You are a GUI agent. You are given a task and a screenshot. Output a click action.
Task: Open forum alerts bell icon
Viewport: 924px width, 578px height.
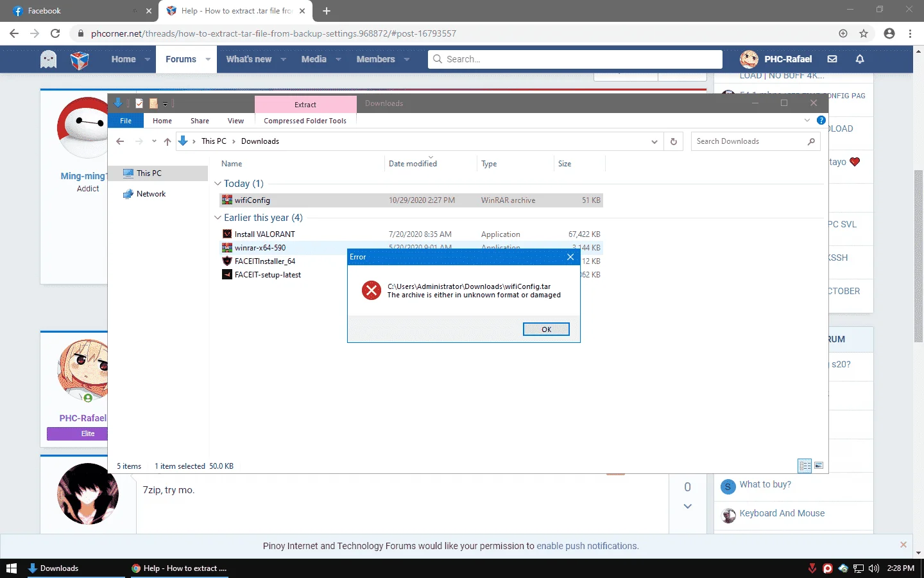point(860,59)
